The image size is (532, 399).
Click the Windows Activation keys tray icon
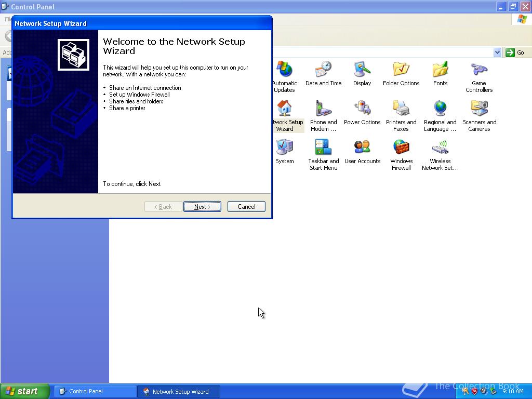[465, 391]
